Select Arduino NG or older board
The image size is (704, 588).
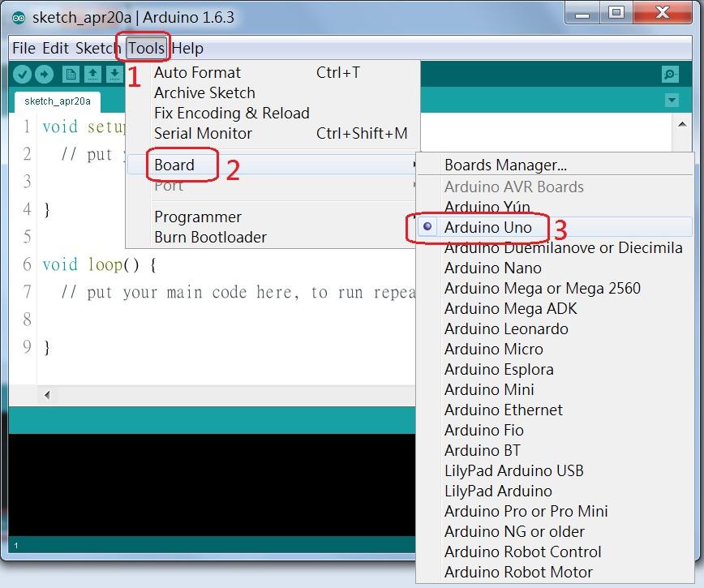(556, 531)
